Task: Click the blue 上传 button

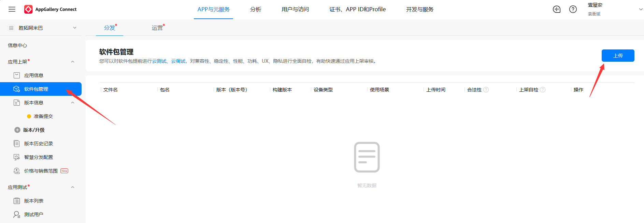Action: [x=618, y=56]
